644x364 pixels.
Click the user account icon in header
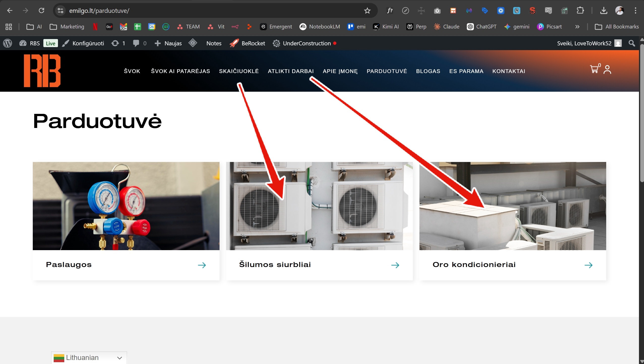607,70
